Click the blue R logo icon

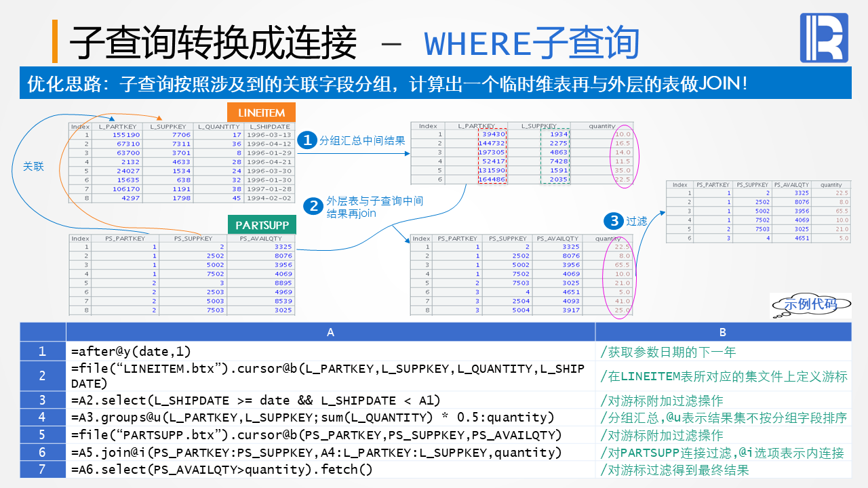click(x=821, y=39)
